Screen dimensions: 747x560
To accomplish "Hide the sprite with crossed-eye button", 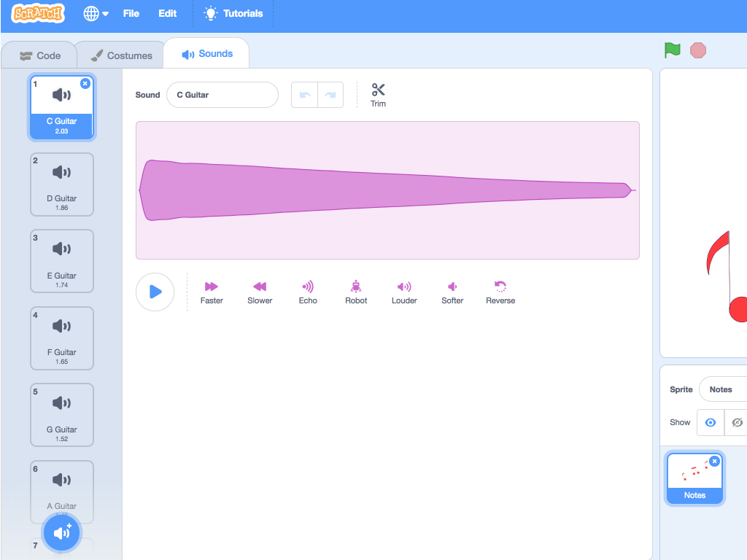I will (736, 422).
